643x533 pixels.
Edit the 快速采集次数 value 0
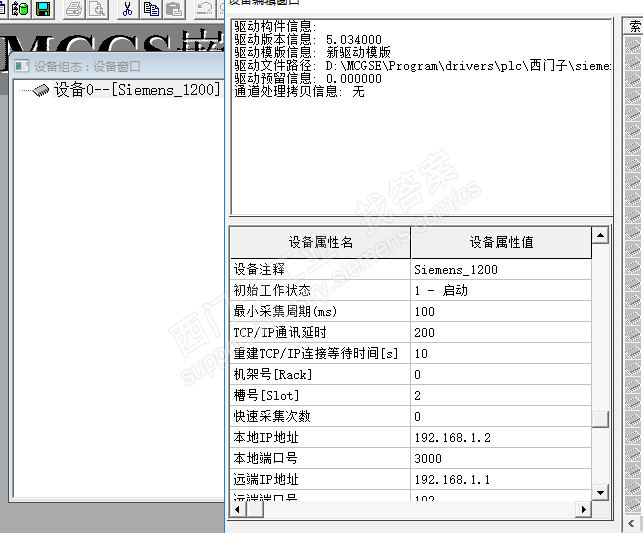click(x=501, y=417)
